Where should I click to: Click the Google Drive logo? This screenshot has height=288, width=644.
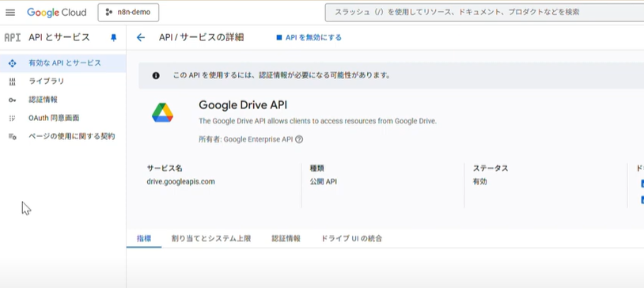(x=163, y=112)
